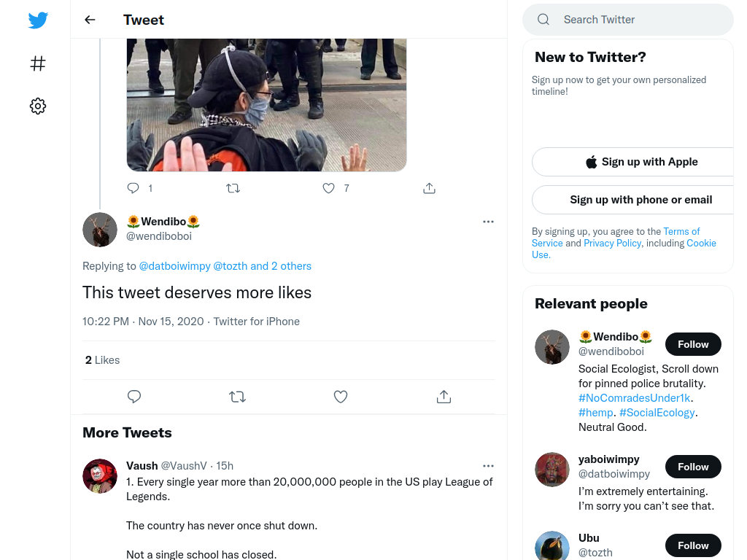Share Wendibo's tweet via bottom share icon
Screen dimensions: 747x560
pyautogui.click(x=444, y=397)
